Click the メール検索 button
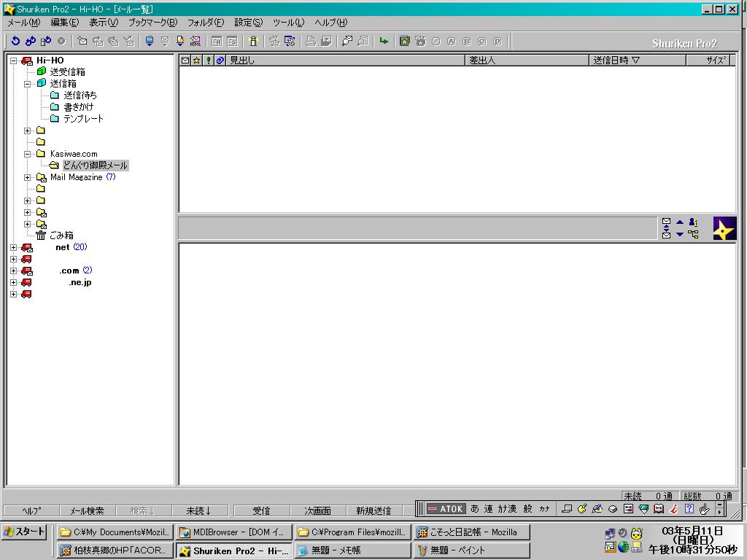The image size is (747, 560). tap(87, 510)
